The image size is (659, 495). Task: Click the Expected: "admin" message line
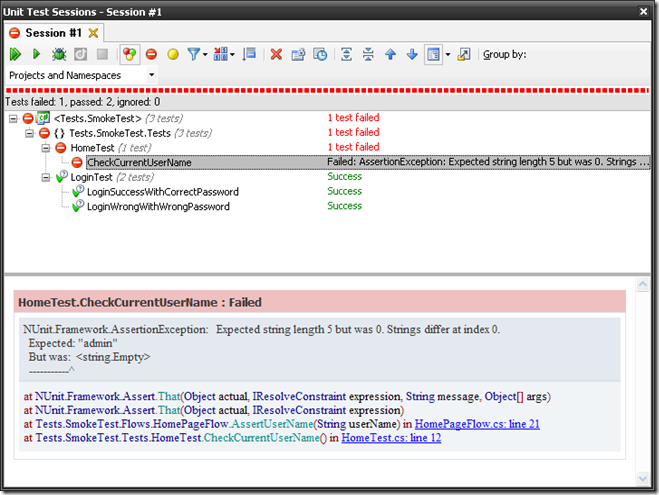(73, 343)
